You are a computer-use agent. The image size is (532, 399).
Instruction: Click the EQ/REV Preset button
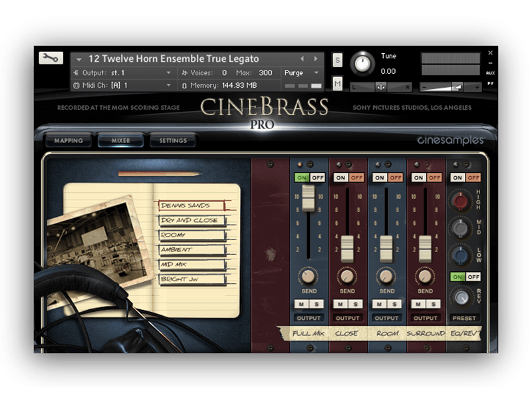pyautogui.click(x=465, y=318)
